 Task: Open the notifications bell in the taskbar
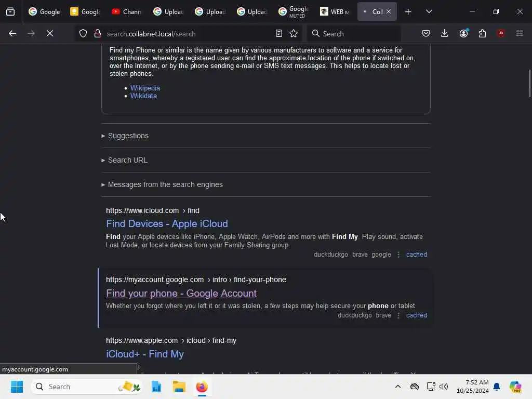[x=497, y=387]
